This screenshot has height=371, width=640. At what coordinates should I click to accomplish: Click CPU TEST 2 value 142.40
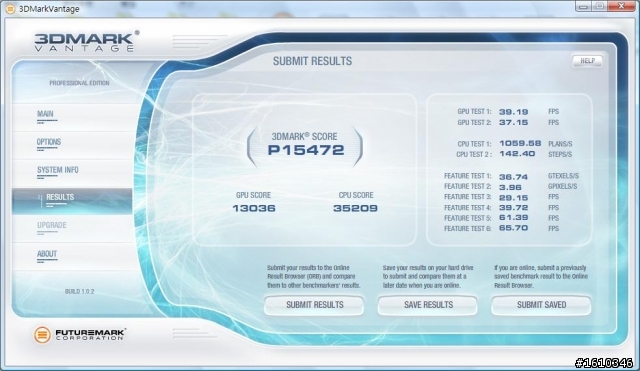(x=517, y=154)
